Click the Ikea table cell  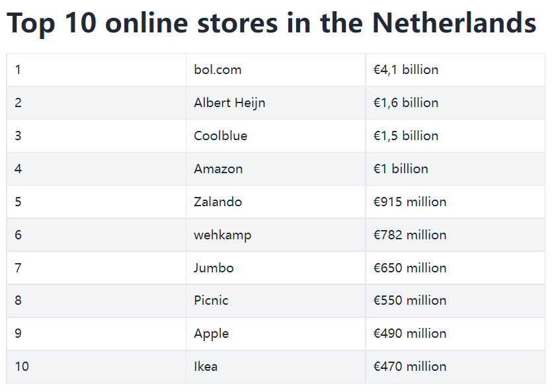click(x=206, y=367)
